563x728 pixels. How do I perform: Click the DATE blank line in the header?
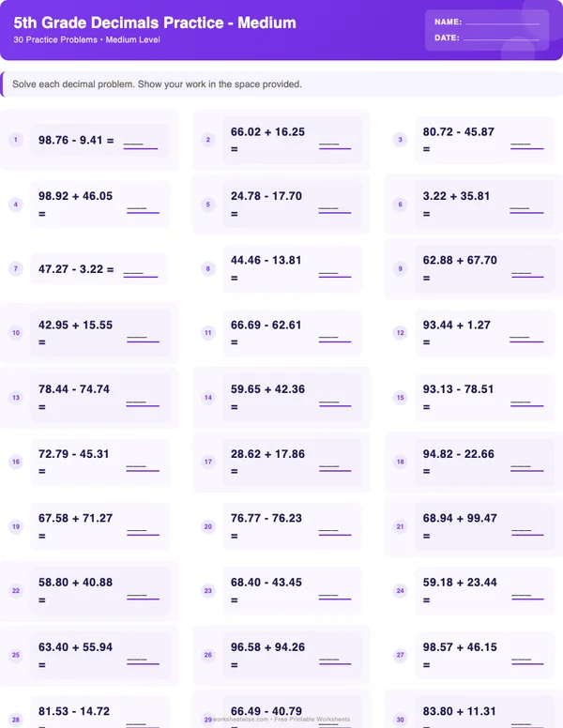(502, 38)
